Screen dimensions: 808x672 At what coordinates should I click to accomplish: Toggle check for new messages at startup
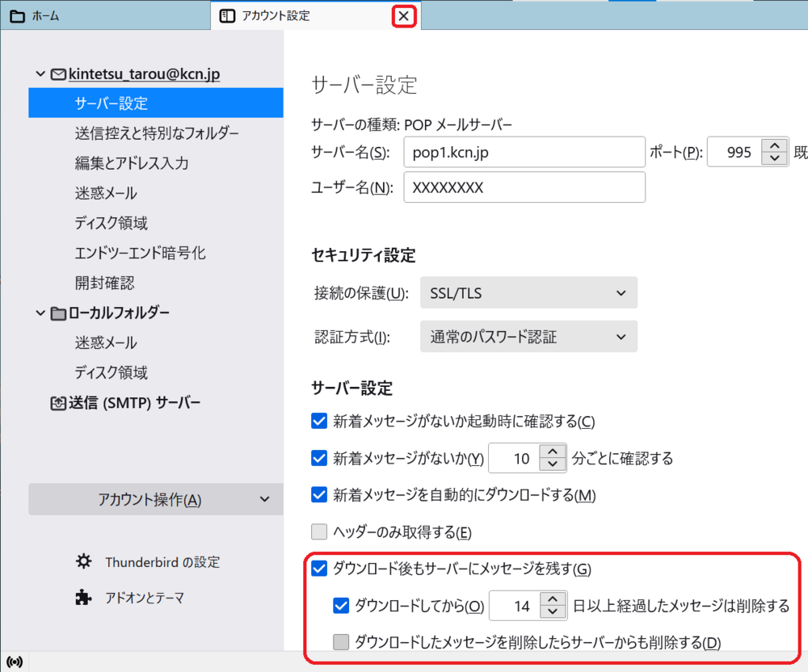tap(319, 422)
